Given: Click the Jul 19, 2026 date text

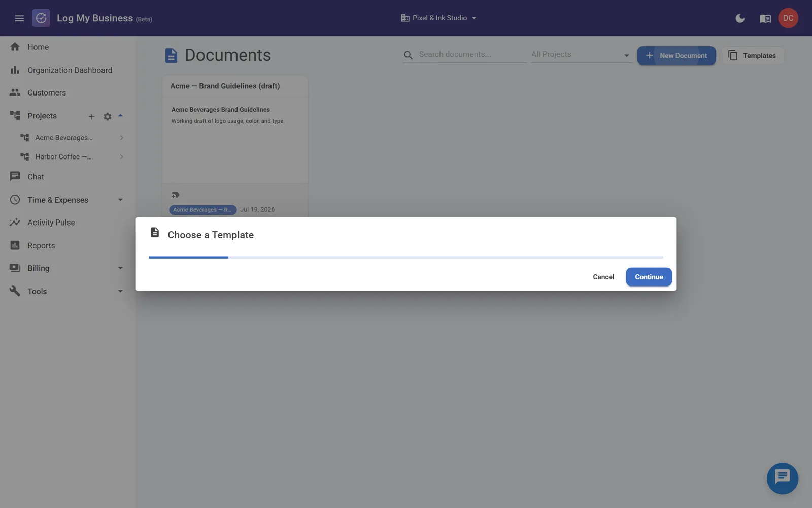Looking at the screenshot, I should pyautogui.click(x=257, y=210).
